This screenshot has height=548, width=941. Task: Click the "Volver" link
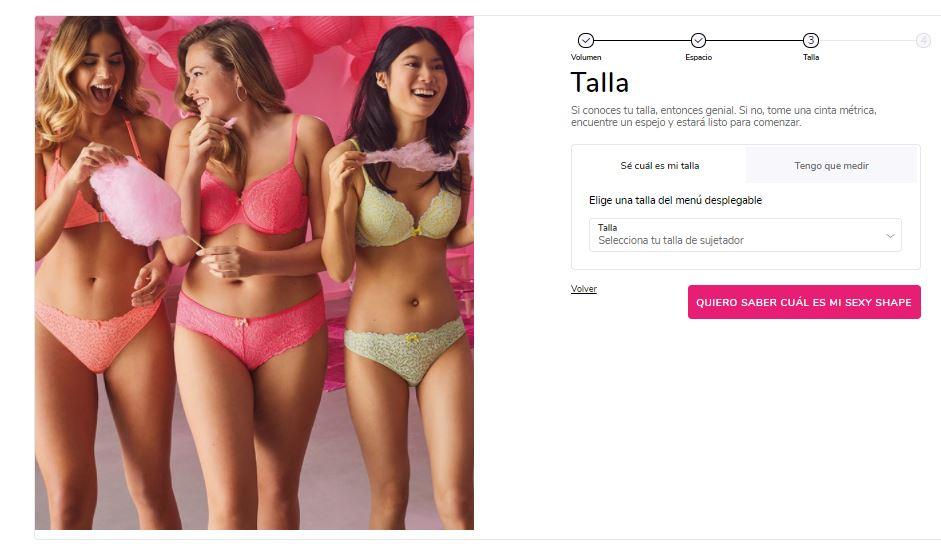[584, 289]
